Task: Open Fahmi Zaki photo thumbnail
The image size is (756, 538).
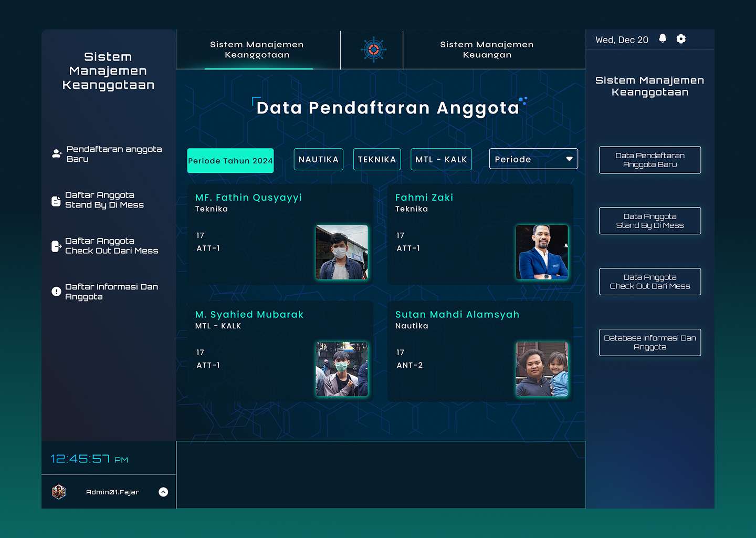Action: click(542, 252)
